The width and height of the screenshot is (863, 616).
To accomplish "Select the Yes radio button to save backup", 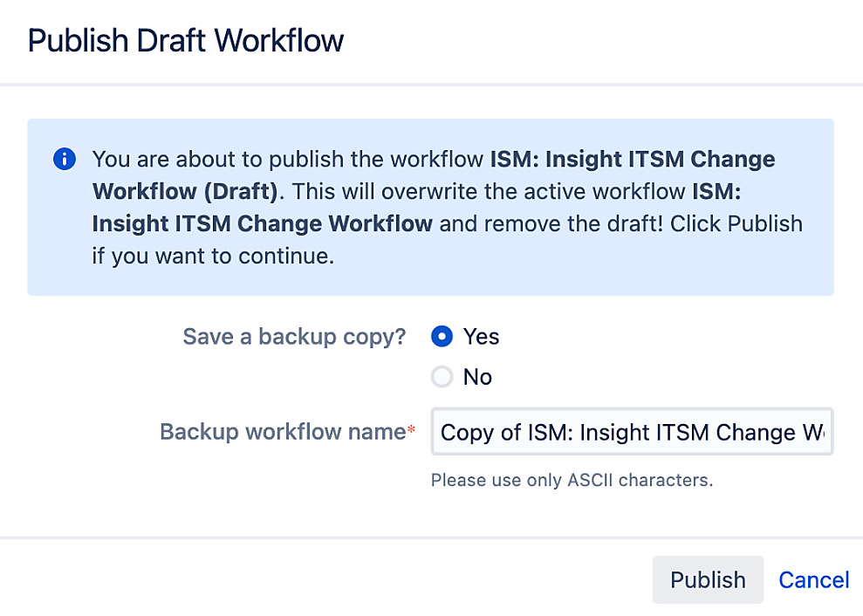I will pos(442,336).
